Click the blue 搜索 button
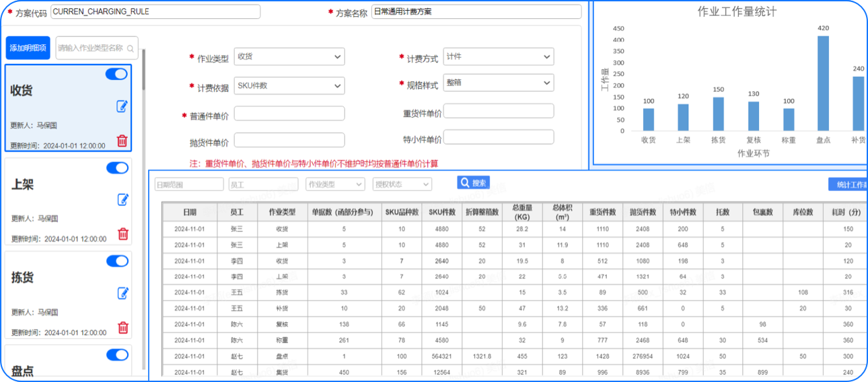868x382 pixels. 473,183
